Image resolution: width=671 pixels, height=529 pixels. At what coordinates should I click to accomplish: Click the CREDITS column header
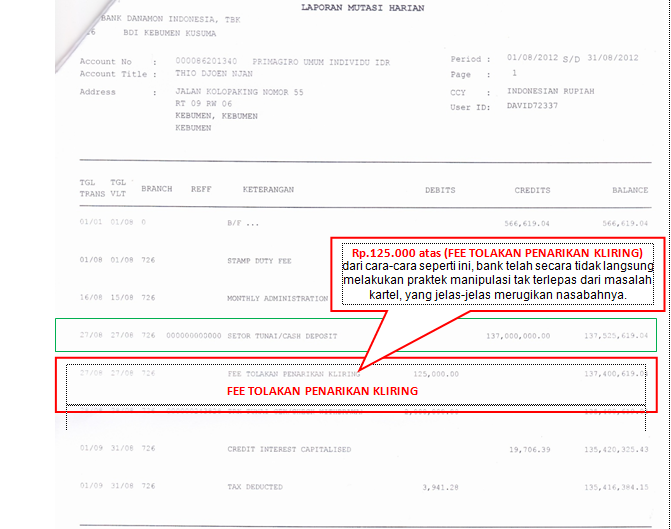532,190
